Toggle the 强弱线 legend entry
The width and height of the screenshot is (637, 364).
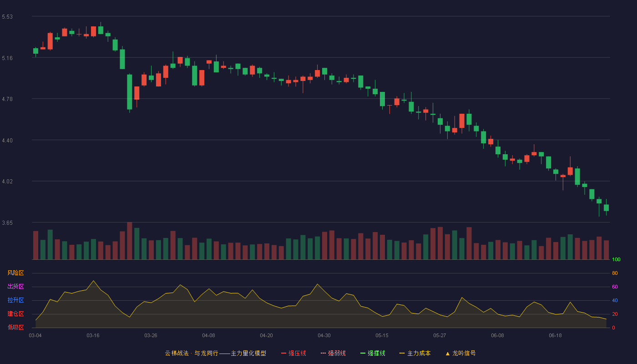(333, 353)
